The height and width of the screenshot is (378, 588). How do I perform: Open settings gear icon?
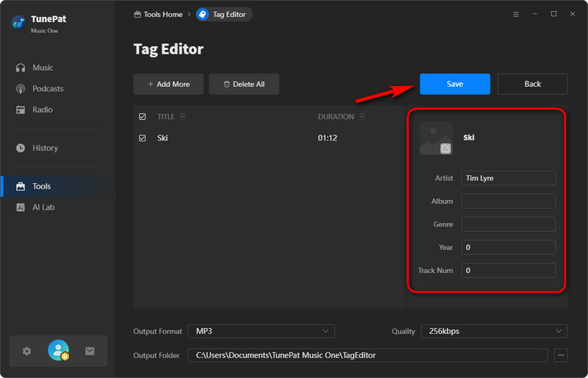(26, 351)
